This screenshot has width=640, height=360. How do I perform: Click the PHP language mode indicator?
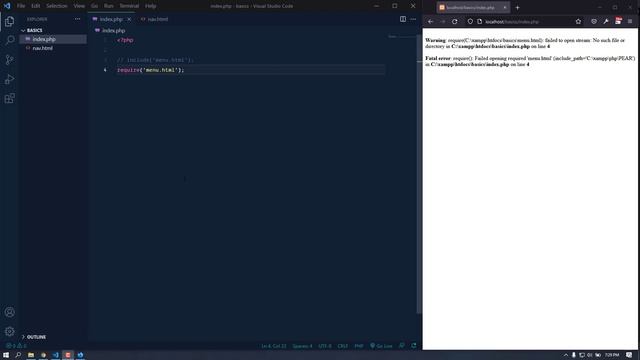click(x=359, y=346)
